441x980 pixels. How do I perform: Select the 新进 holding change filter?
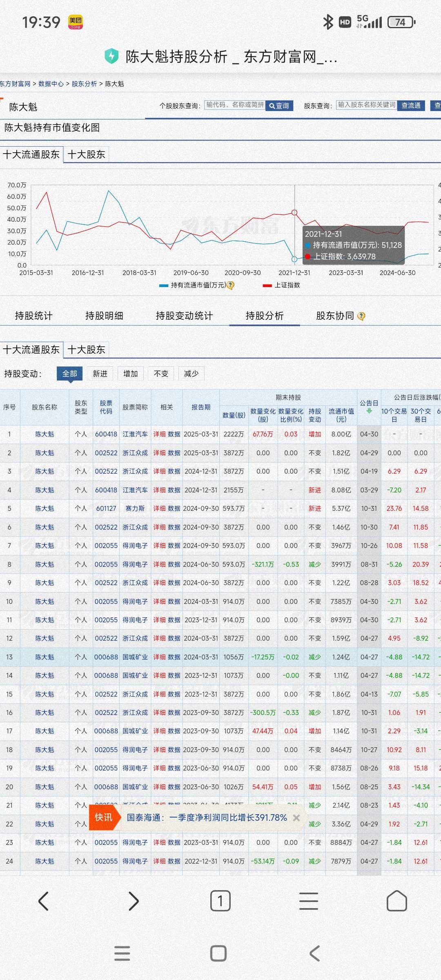point(100,374)
